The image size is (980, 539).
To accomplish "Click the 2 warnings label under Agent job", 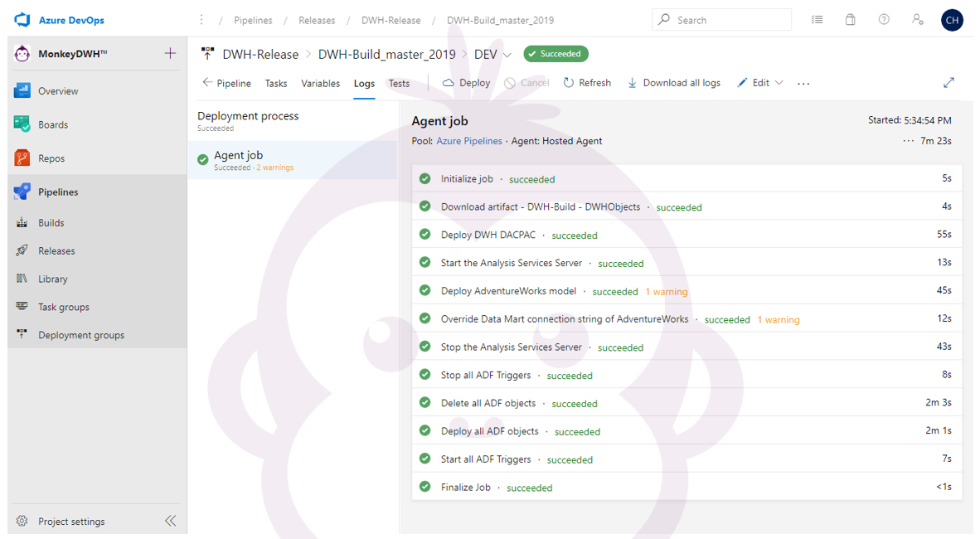I will pos(275,168).
